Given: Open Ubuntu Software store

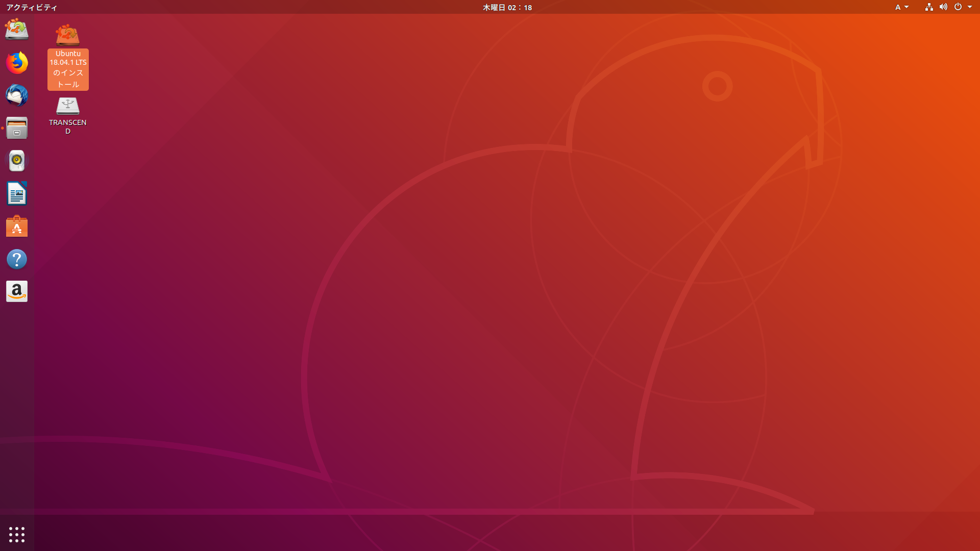Looking at the screenshot, I should coord(17,226).
